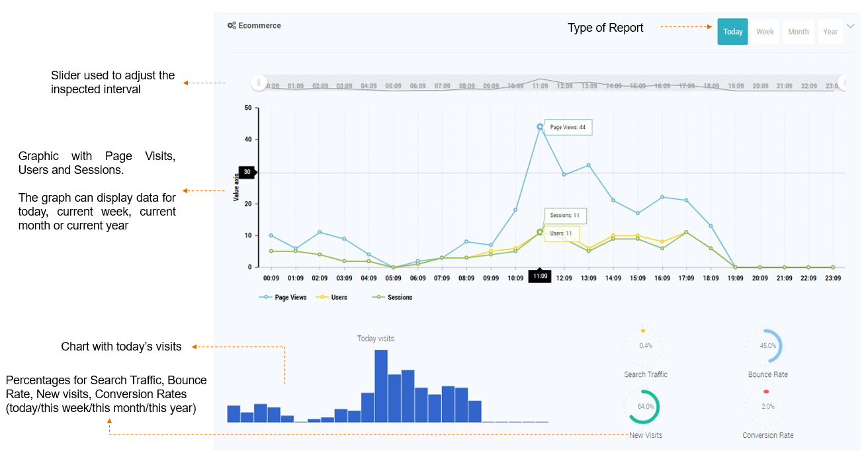
Task: Click the Page Views peak point at 11:09
Action: 540,126
